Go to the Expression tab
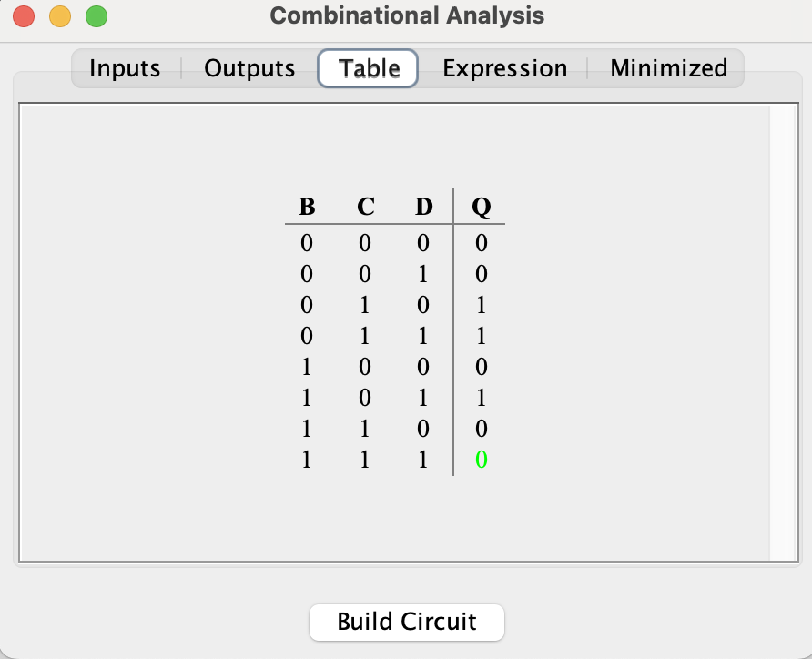Viewport: 812px width, 659px height. (x=504, y=68)
